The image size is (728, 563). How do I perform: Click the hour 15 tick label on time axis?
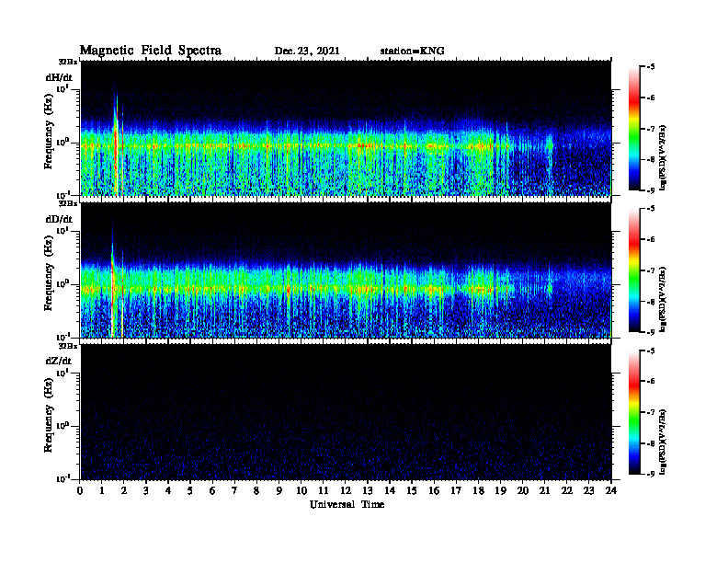(x=412, y=490)
